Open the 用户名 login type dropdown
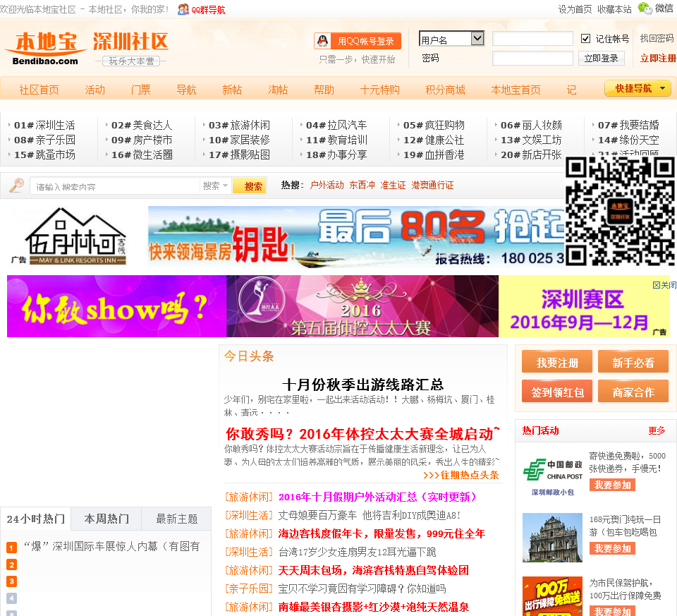Screen dimensions: 677x616 click(x=451, y=38)
